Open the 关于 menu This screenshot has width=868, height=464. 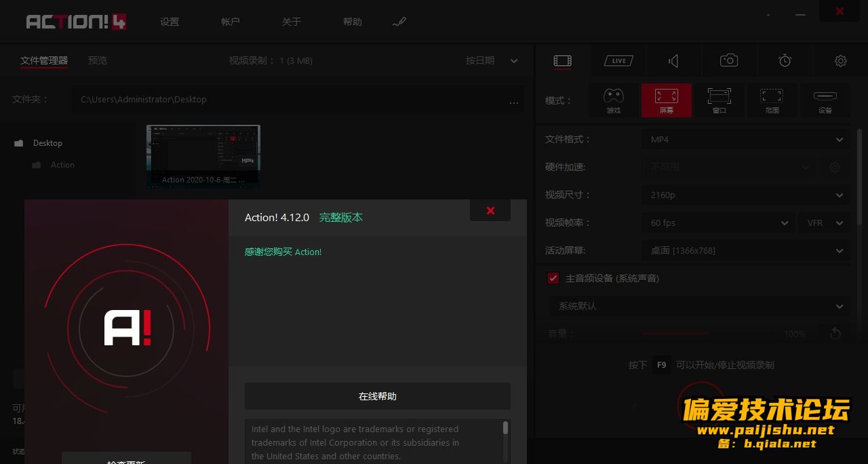(x=292, y=22)
